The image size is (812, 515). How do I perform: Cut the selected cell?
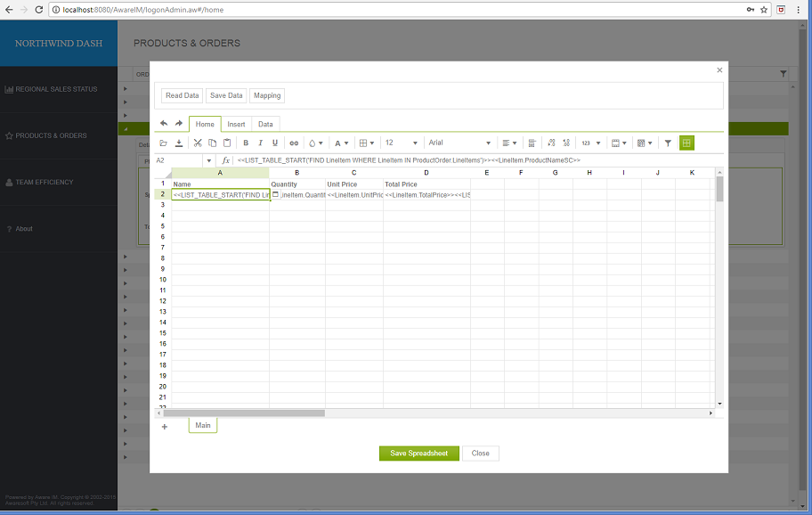point(198,143)
